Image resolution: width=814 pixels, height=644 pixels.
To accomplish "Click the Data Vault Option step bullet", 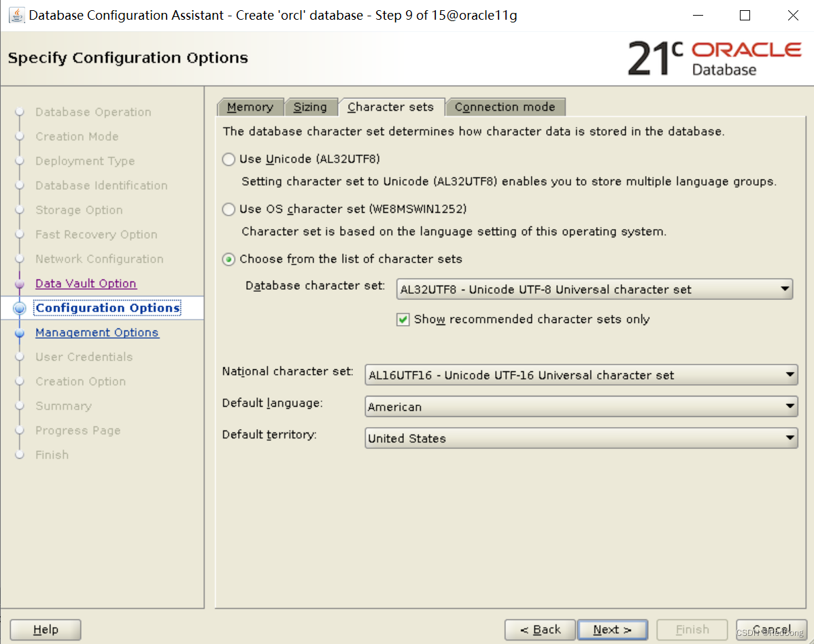I will (x=20, y=284).
